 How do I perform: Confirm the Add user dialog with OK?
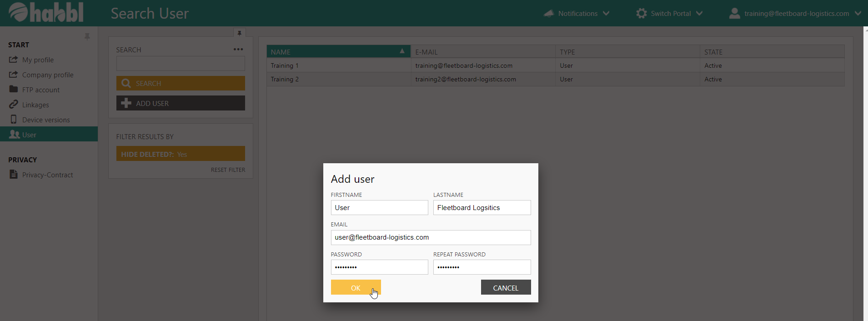click(356, 287)
